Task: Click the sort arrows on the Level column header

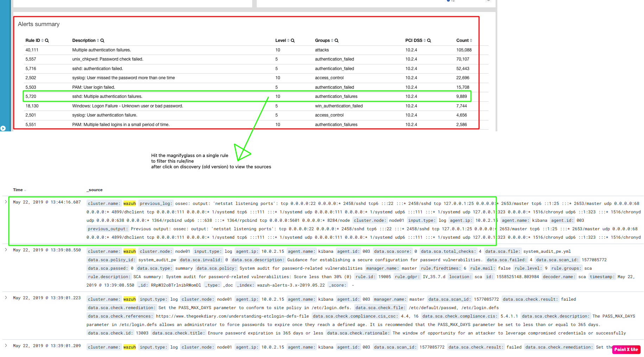Action: pos(288,40)
